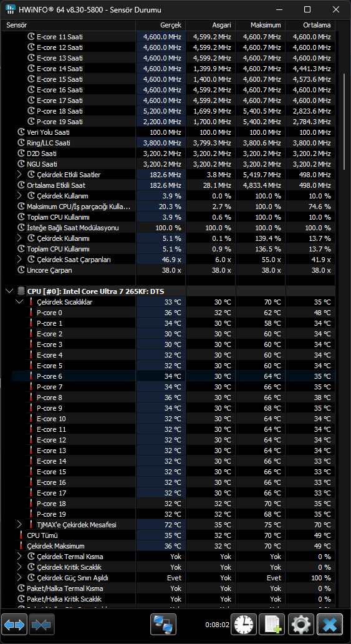Select the P-core 6 temperature row
Screen dimensions: 351x644
point(173,376)
